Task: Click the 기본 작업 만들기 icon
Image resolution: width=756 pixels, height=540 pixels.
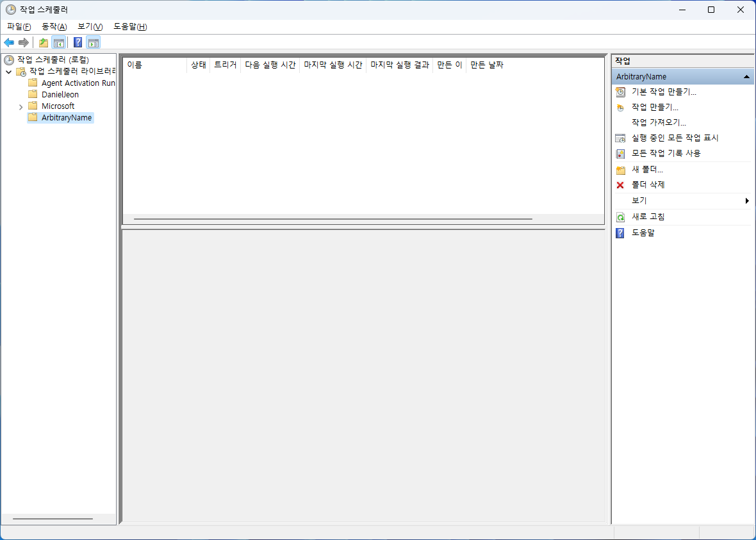Action: coord(621,92)
